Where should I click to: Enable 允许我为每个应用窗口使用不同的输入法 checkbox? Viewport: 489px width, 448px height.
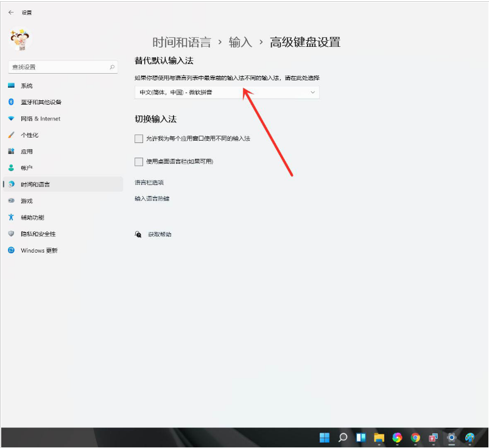139,139
